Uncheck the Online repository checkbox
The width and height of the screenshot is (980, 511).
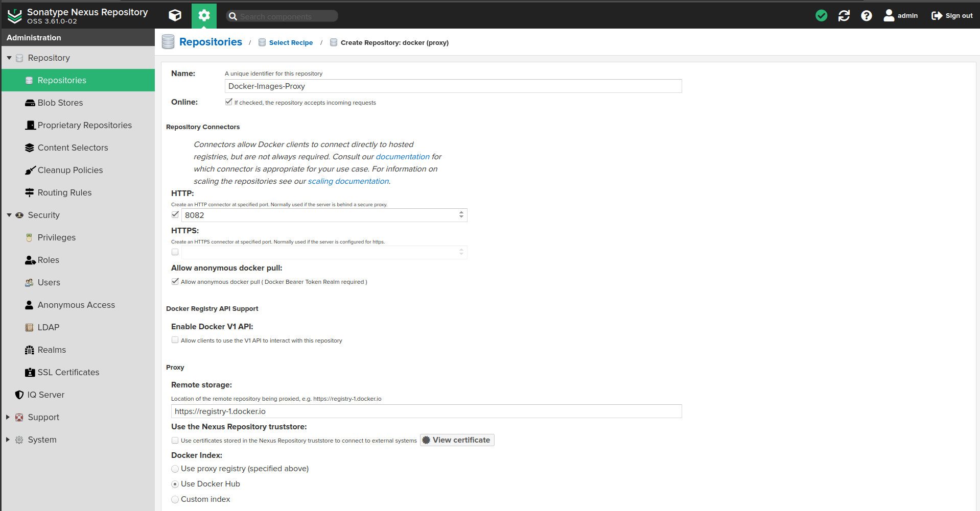pyautogui.click(x=228, y=102)
